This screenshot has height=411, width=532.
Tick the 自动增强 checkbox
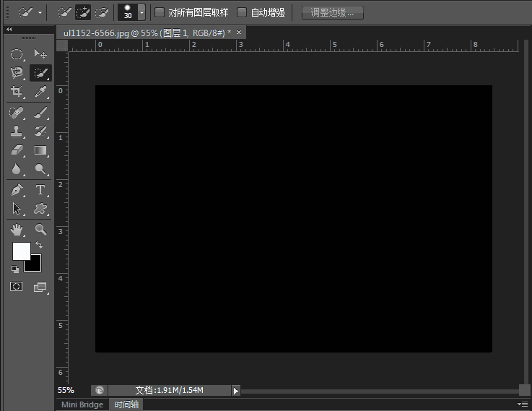242,12
